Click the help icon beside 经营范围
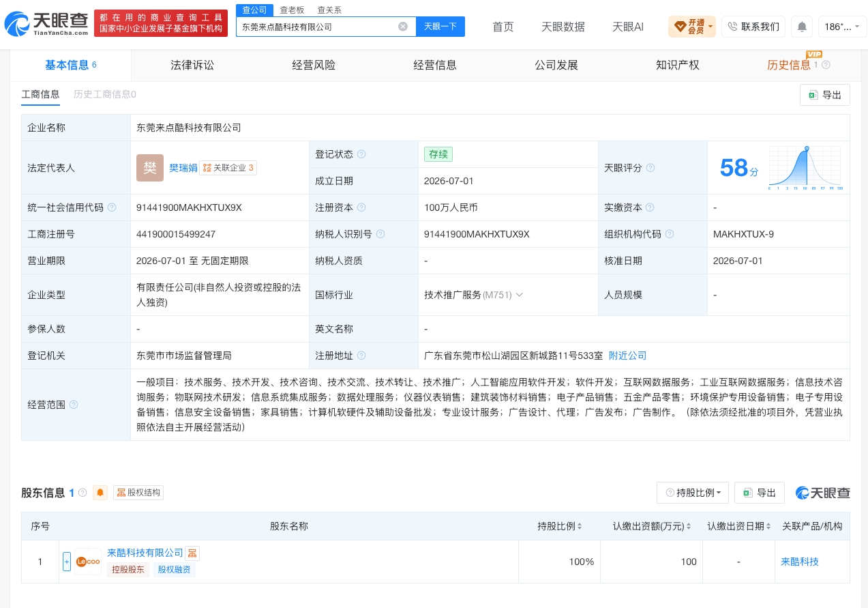 74,405
